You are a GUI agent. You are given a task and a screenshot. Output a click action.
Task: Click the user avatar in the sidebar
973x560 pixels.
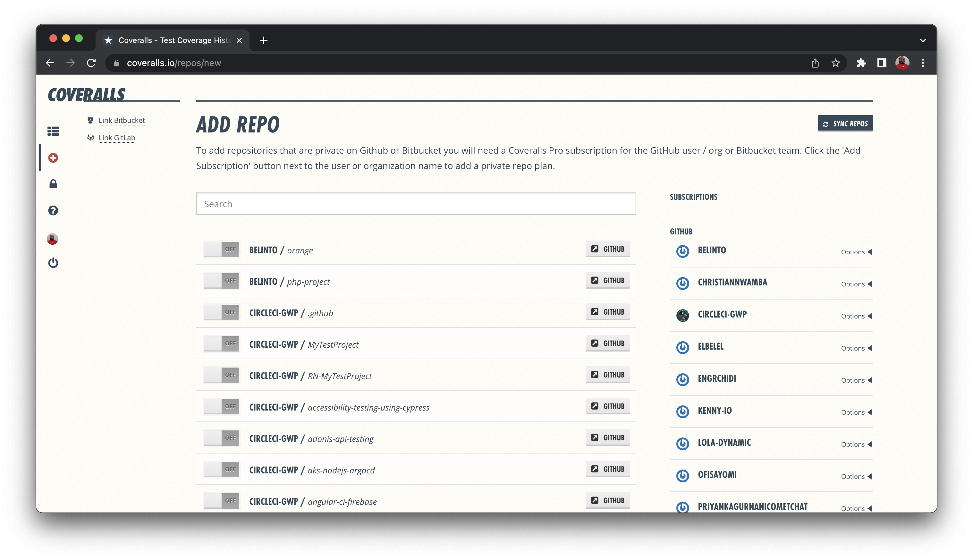53,239
